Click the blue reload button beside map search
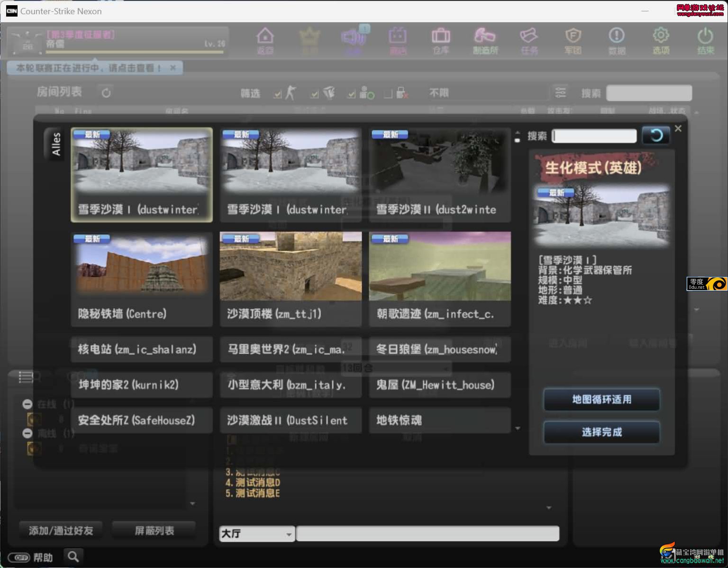 click(656, 136)
